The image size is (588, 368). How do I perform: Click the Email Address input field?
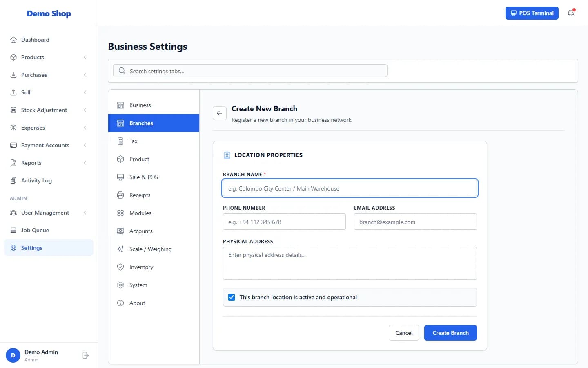(415, 222)
